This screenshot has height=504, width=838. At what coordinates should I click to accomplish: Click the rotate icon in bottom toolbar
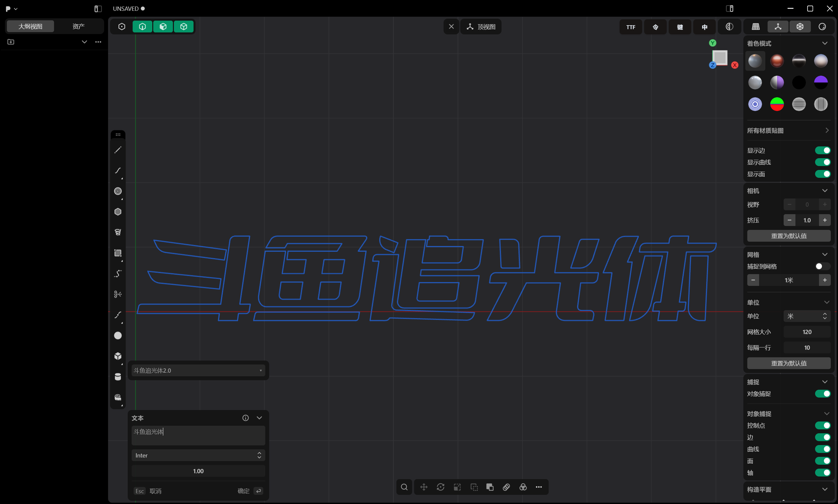pos(440,487)
